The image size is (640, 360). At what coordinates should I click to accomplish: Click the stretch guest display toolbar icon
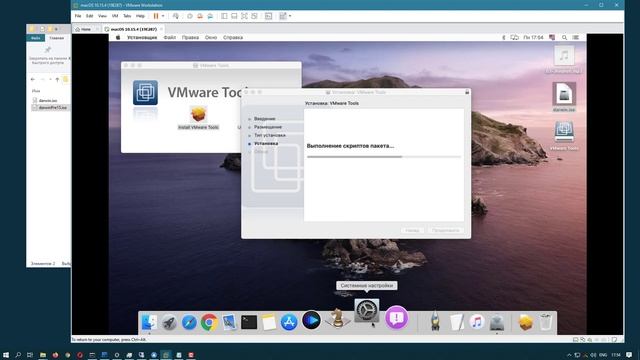(x=283, y=16)
